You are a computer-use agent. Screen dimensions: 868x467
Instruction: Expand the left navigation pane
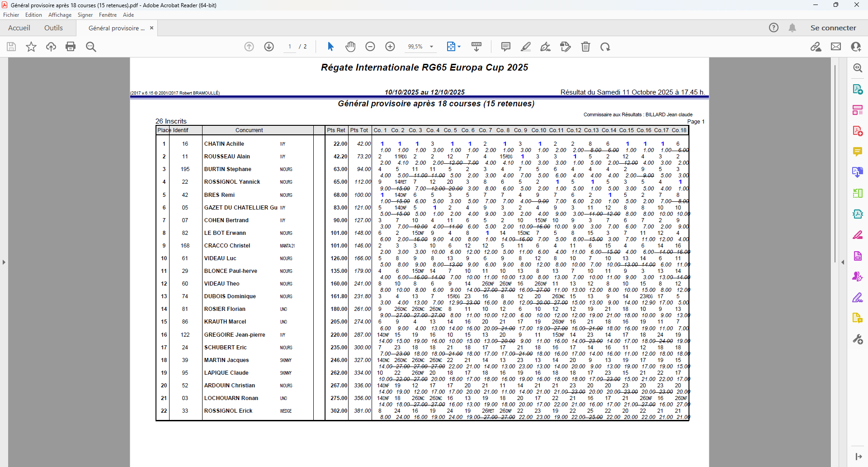pos(4,262)
